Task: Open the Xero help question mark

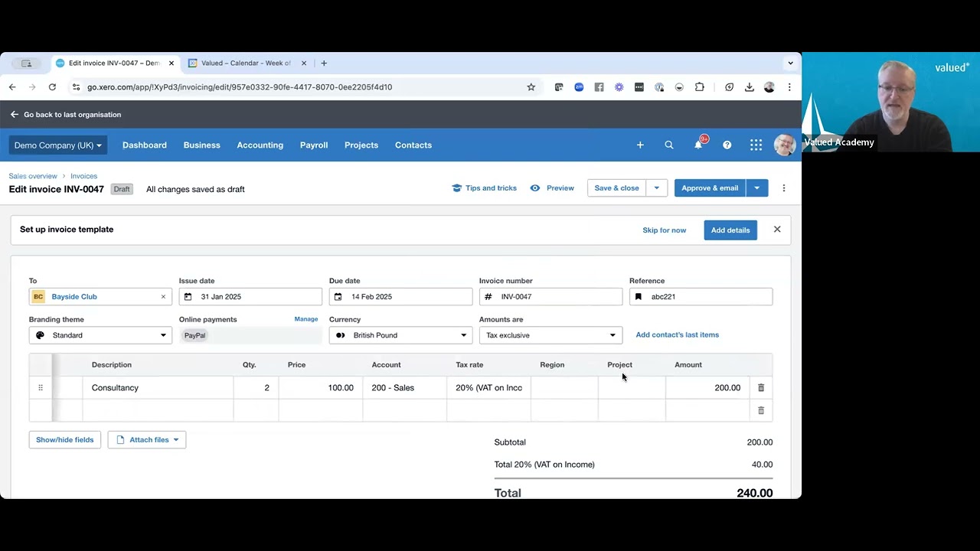Action: pos(727,145)
